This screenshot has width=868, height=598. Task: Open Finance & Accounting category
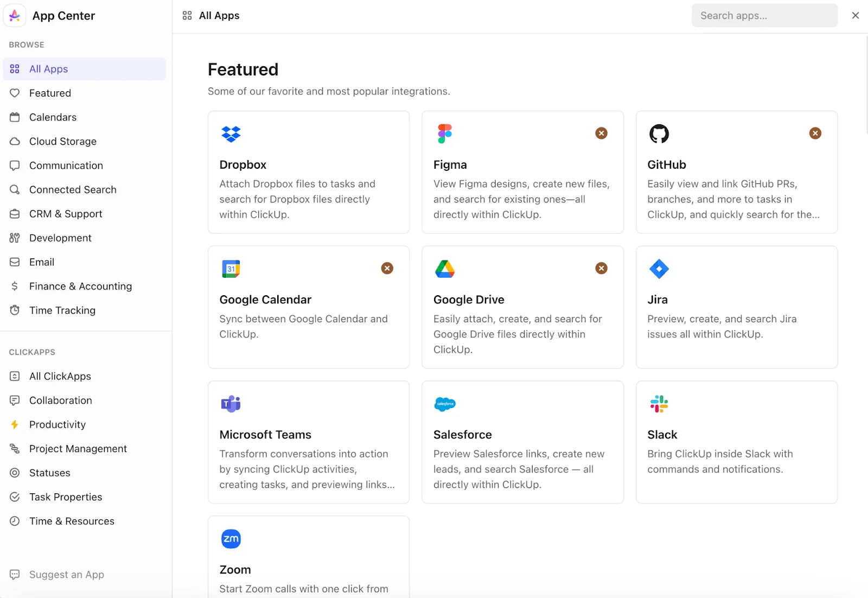tap(85, 286)
